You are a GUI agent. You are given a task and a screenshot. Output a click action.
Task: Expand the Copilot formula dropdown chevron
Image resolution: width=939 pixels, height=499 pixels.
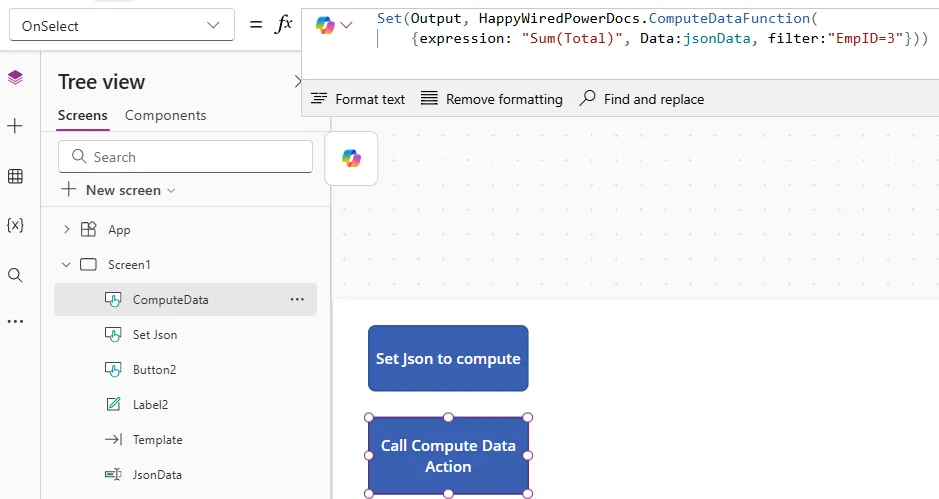(x=346, y=25)
